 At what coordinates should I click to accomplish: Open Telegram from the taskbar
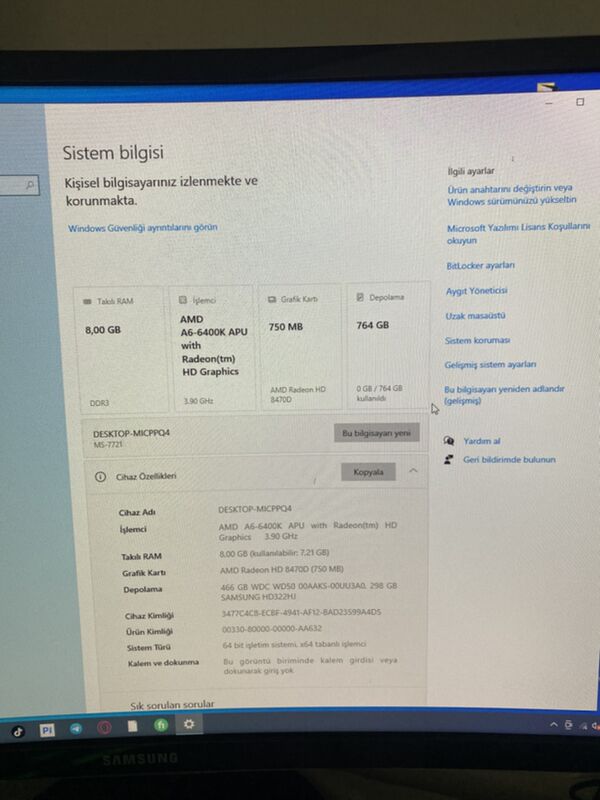[x=76, y=729]
